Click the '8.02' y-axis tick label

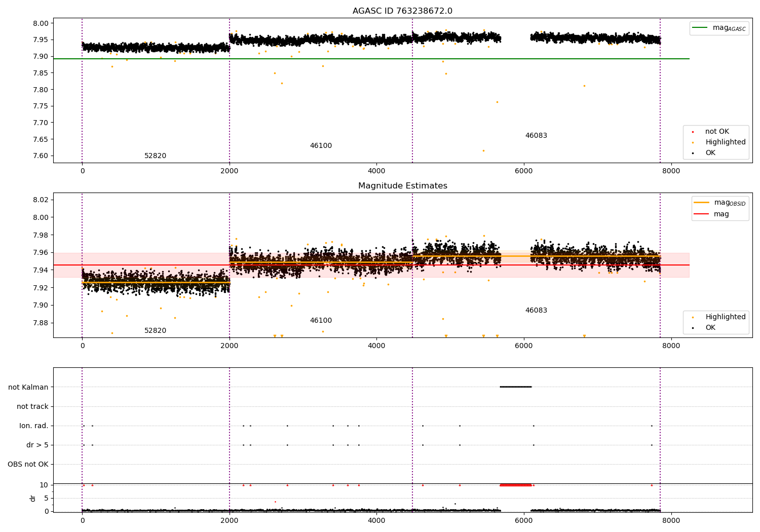tap(41, 200)
